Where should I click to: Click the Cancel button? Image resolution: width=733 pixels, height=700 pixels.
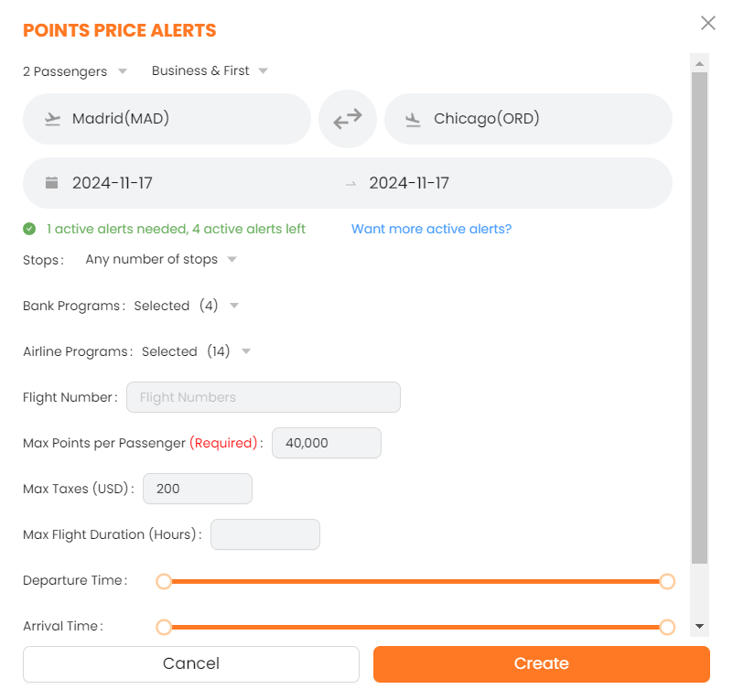pos(190,664)
